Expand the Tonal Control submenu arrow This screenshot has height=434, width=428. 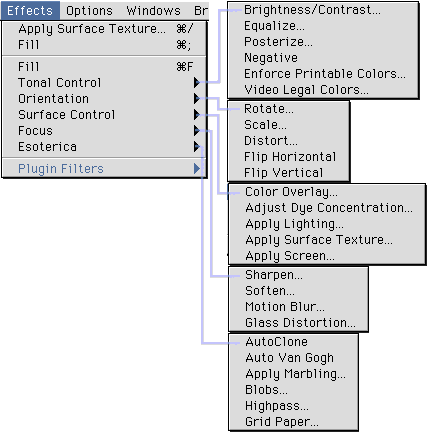(x=197, y=82)
